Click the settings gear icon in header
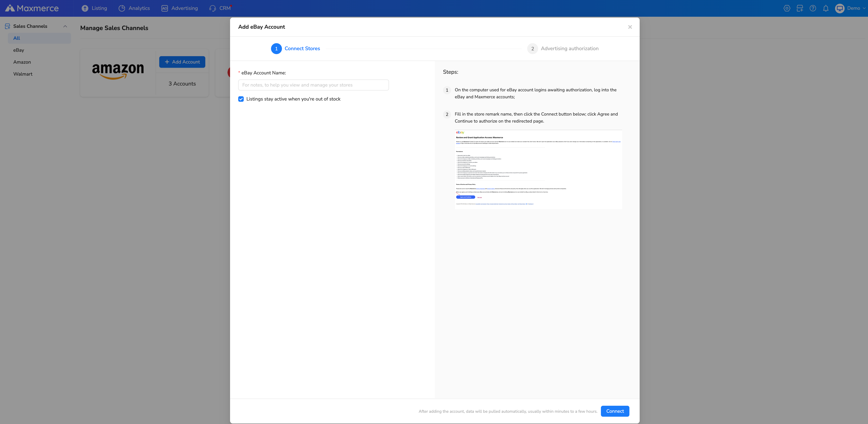This screenshot has height=424, width=868. click(787, 8)
